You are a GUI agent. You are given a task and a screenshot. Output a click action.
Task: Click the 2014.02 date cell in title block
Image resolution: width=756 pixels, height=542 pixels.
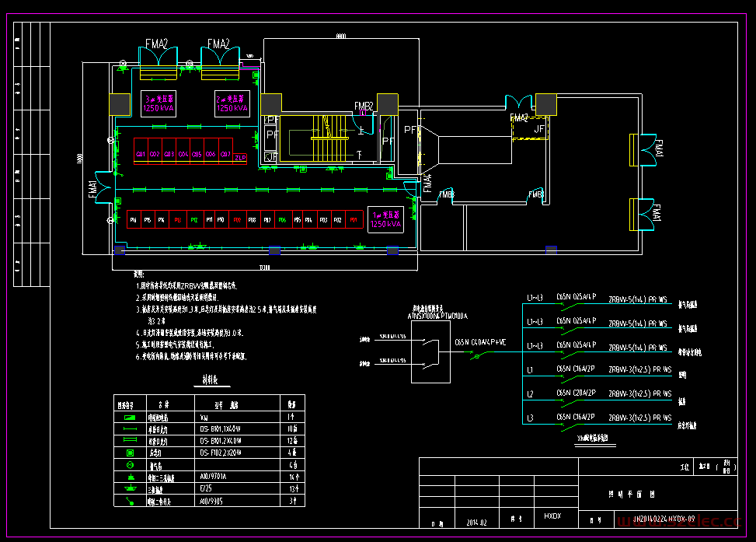click(476, 523)
